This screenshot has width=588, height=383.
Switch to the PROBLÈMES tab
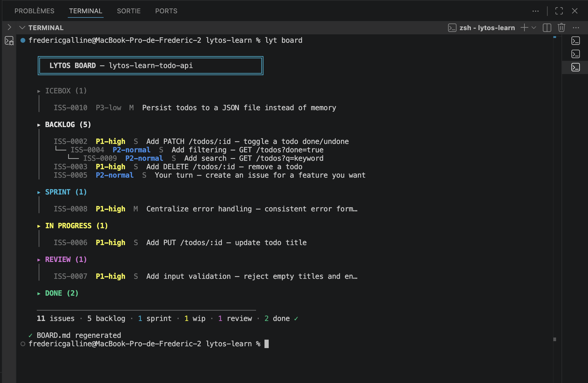point(34,11)
